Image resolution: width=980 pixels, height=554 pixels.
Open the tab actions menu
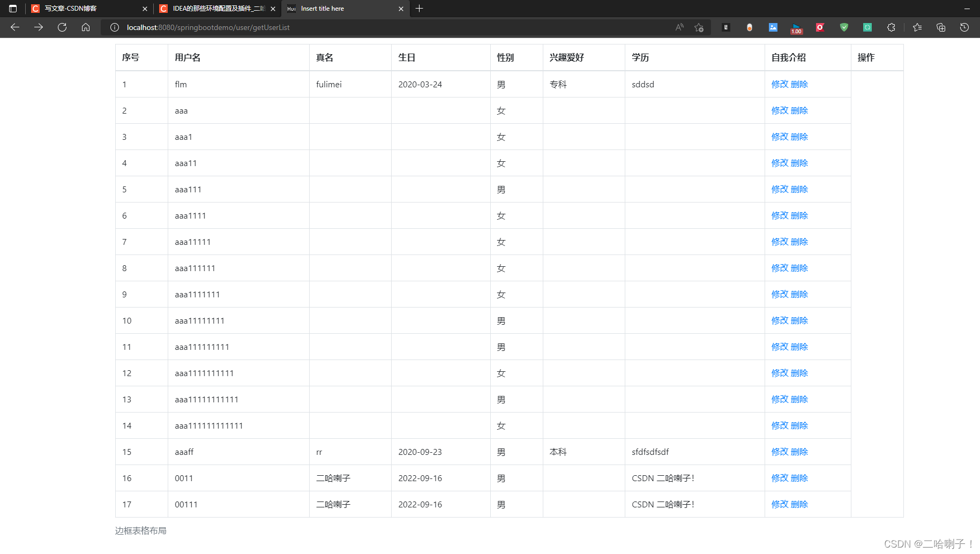pos(13,9)
